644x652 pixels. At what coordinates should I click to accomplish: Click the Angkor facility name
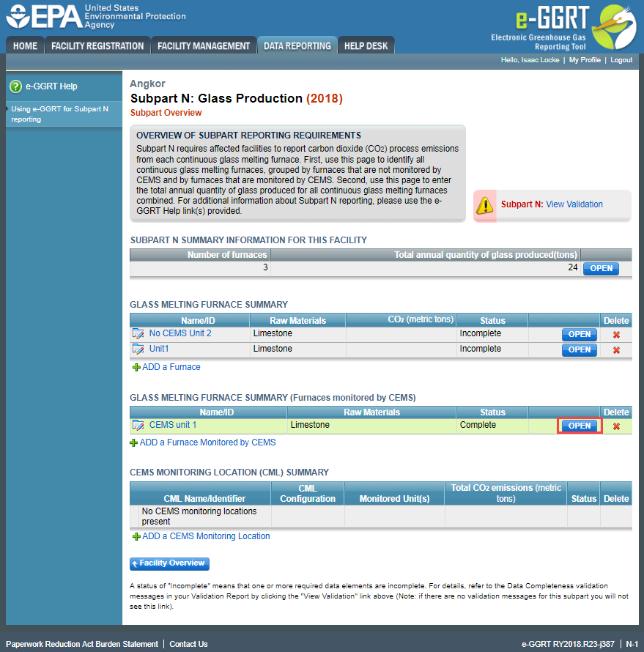click(147, 84)
